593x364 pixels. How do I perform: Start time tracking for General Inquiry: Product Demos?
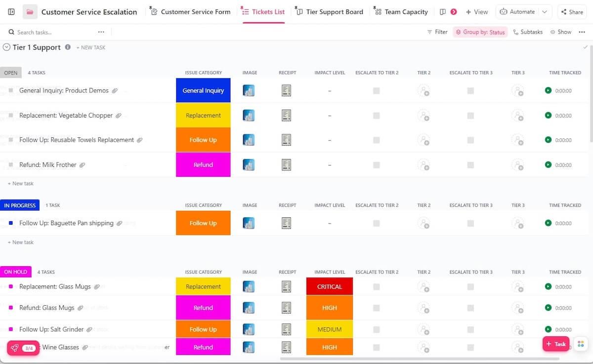548,90
